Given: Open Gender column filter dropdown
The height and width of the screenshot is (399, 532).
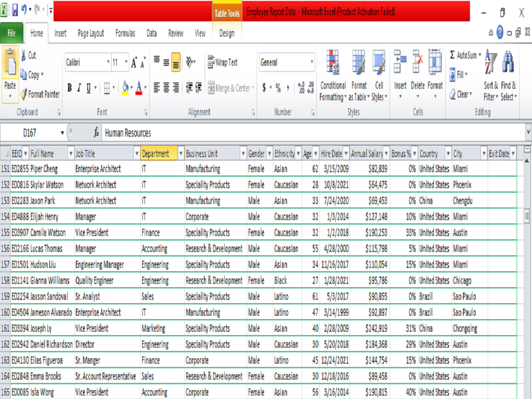Looking at the screenshot, I should click(x=269, y=153).
